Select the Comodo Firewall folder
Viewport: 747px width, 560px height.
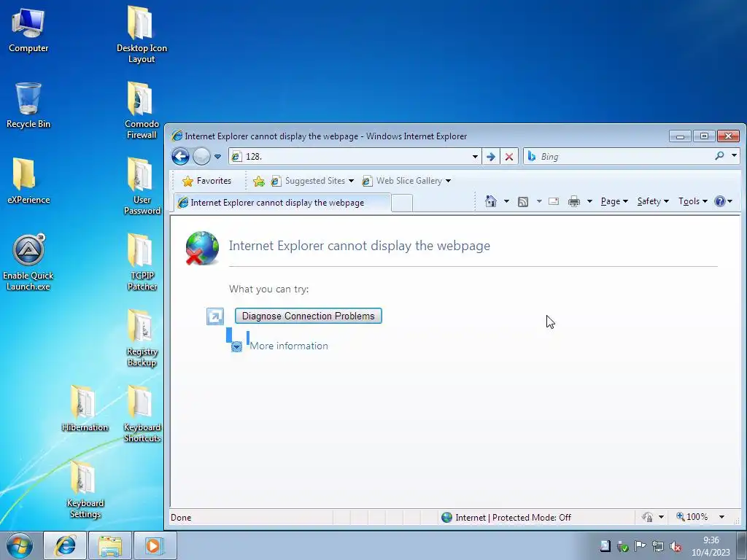[x=142, y=111]
